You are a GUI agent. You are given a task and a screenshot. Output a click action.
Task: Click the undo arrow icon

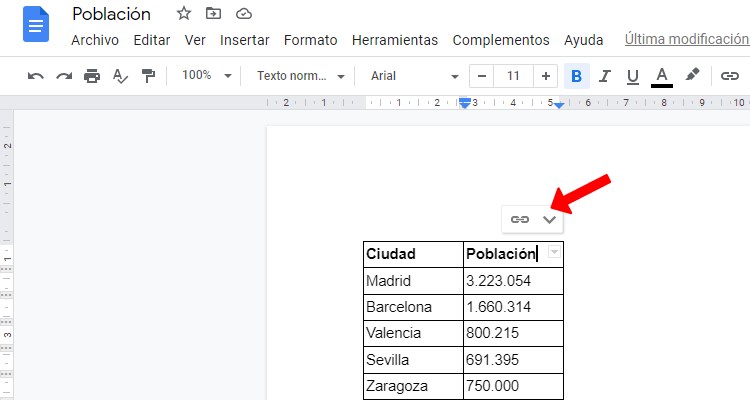[36, 76]
